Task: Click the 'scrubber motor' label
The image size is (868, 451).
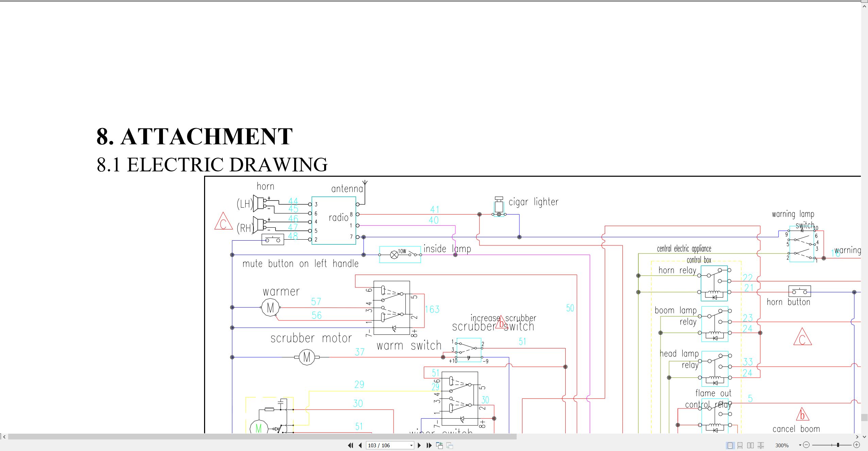Action: (x=311, y=338)
